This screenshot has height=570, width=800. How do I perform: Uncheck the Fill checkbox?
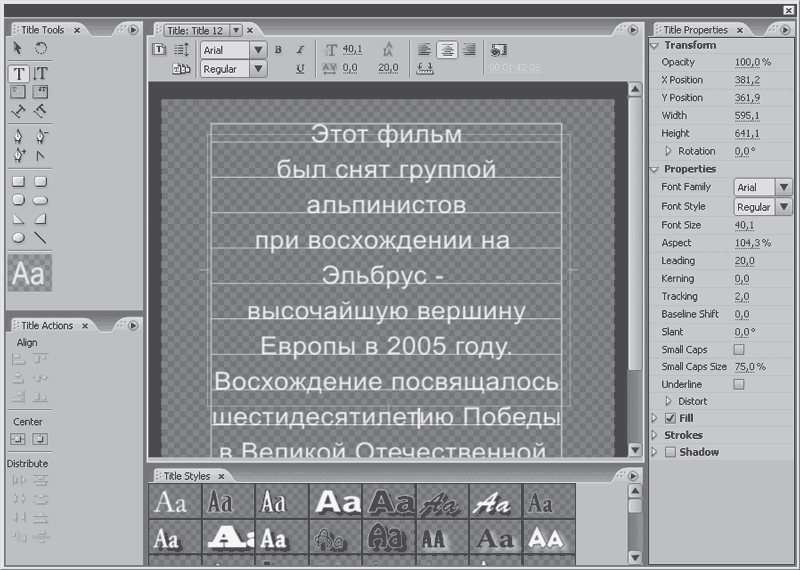[670, 418]
